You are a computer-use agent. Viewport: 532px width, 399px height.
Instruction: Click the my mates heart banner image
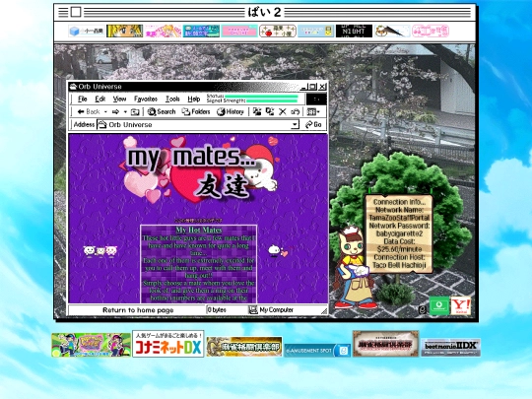(200, 169)
